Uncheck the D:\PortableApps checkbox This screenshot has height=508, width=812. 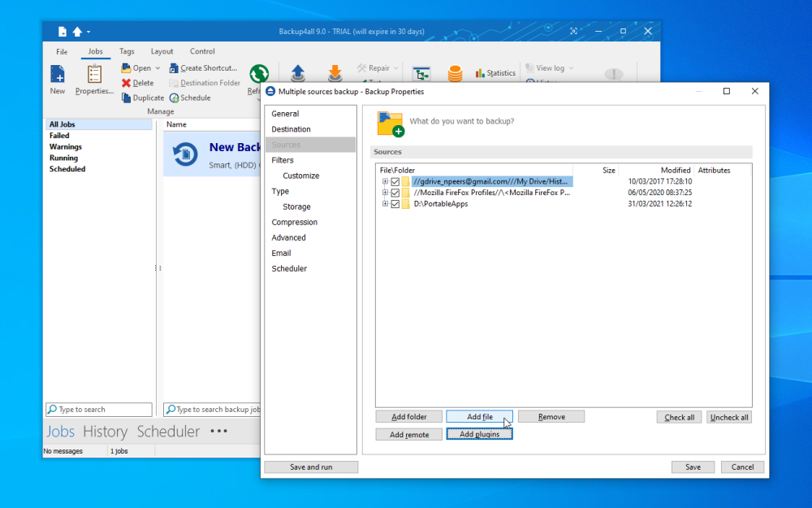pyautogui.click(x=395, y=204)
